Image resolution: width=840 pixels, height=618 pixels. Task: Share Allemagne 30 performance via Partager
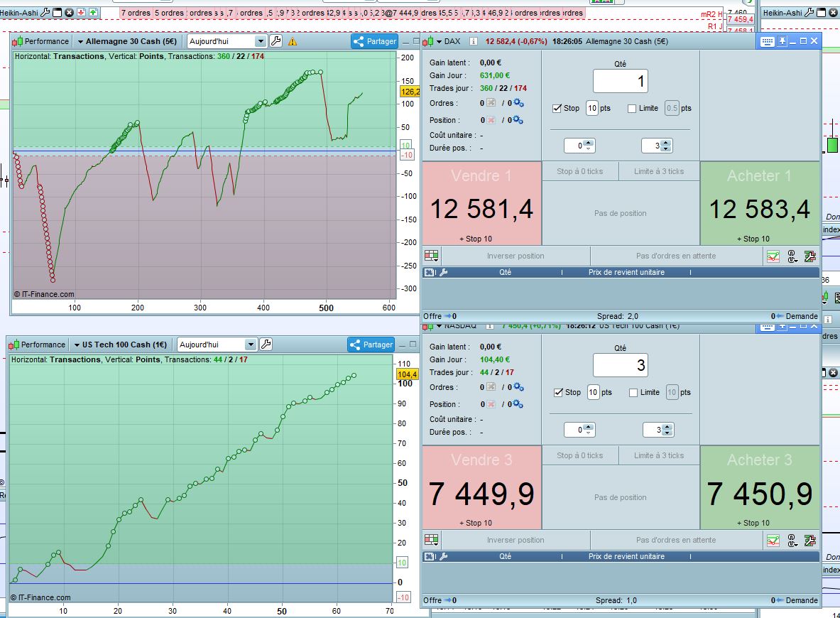pyautogui.click(x=374, y=41)
